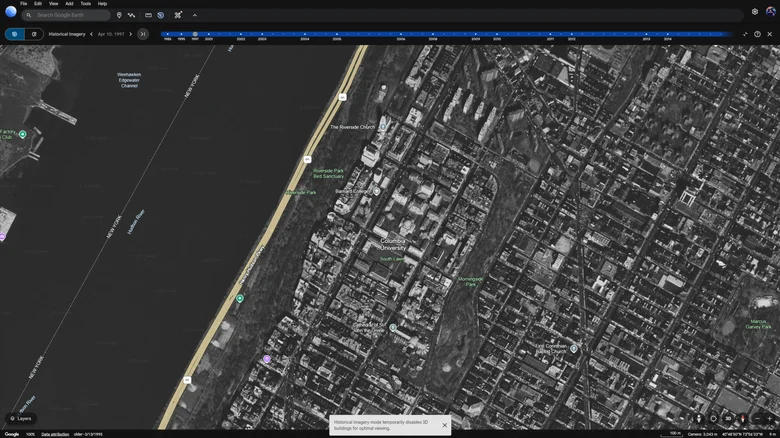This screenshot has height=438, width=780.
Task: Open the Edit menu
Action: point(38,3)
